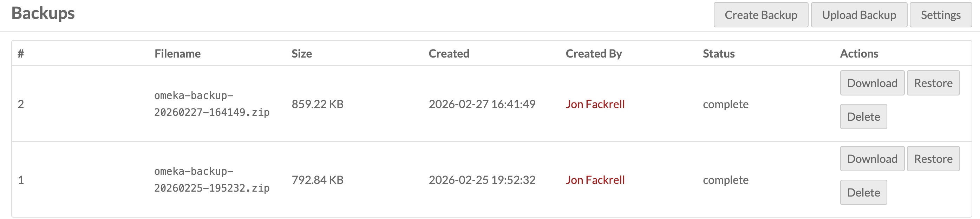Click the 859.22 KB size cell
The width and height of the screenshot is (980, 219).
[x=317, y=104]
